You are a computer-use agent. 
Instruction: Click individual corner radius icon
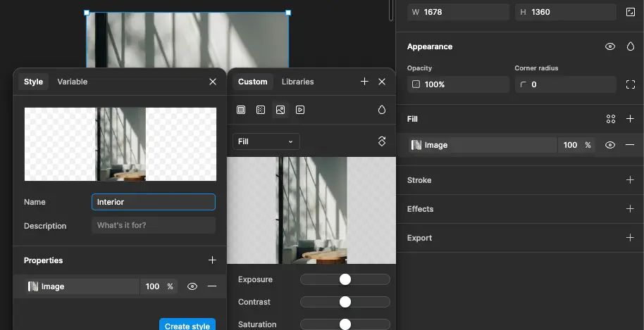pos(631,84)
